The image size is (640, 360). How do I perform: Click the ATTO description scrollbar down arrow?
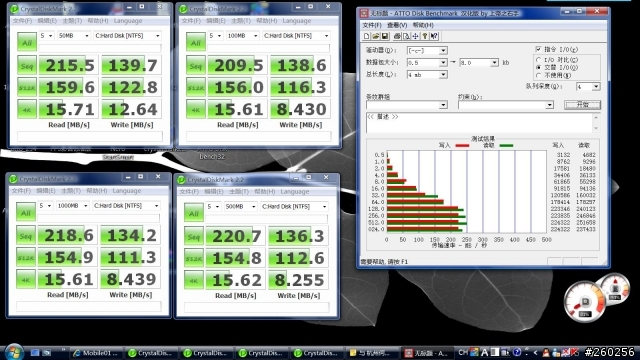[x=596, y=129]
